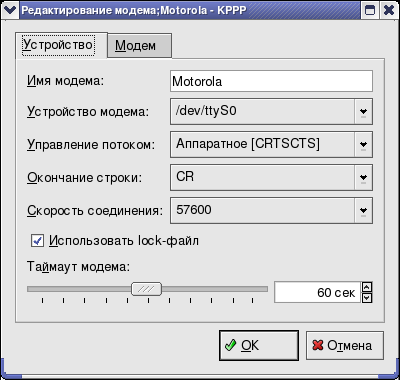Click the Таймаут модема label
Screen dimensions: 400x380
click(x=78, y=267)
